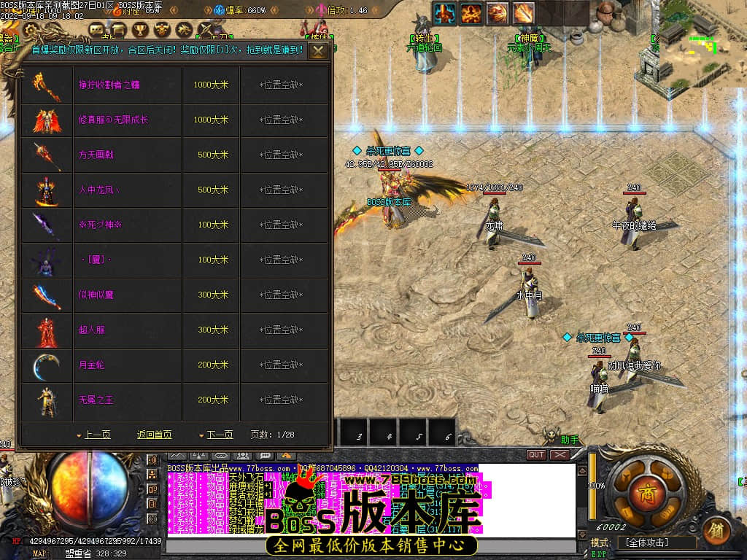Viewport: 747px width, 560px height.
Task: Toggle attack mode 全体攻击
Action: click(x=656, y=542)
